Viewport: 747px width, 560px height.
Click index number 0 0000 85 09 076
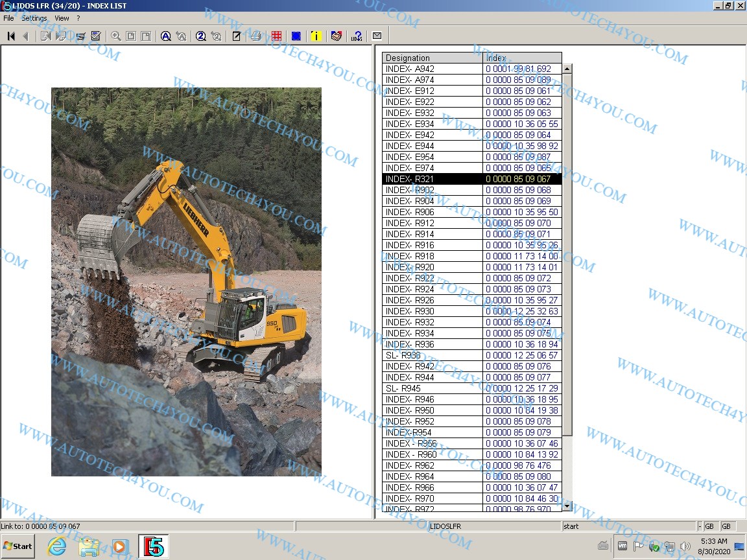521,366
